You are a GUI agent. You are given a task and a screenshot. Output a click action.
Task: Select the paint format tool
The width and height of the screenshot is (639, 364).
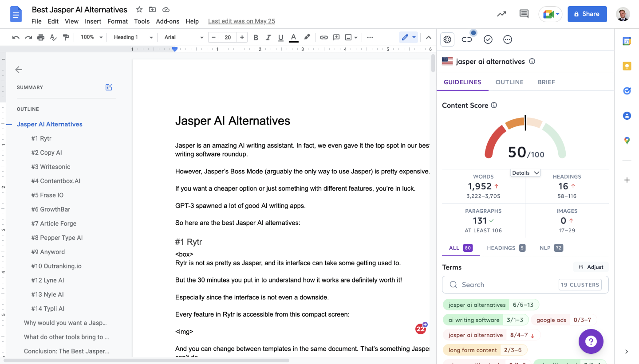point(66,37)
